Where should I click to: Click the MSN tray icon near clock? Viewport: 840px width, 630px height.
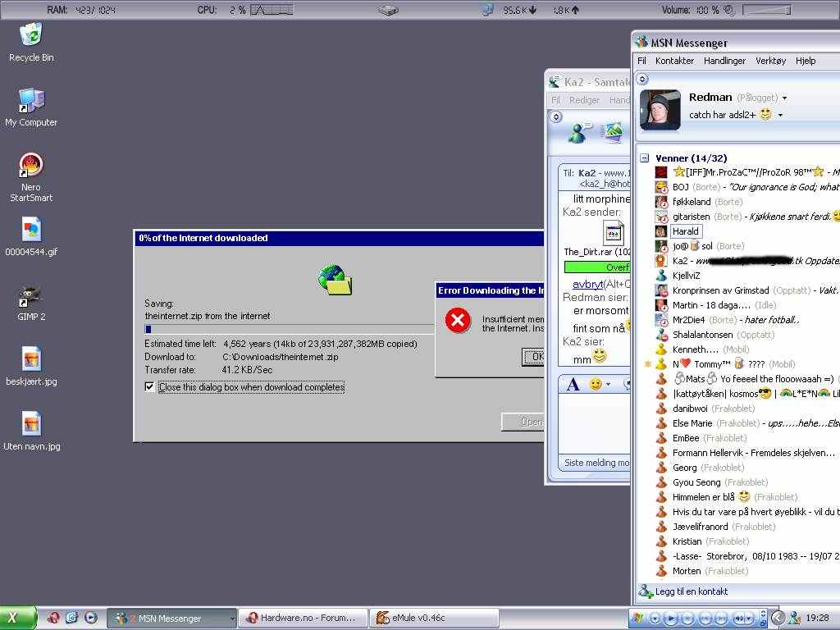(x=794, y=619)
